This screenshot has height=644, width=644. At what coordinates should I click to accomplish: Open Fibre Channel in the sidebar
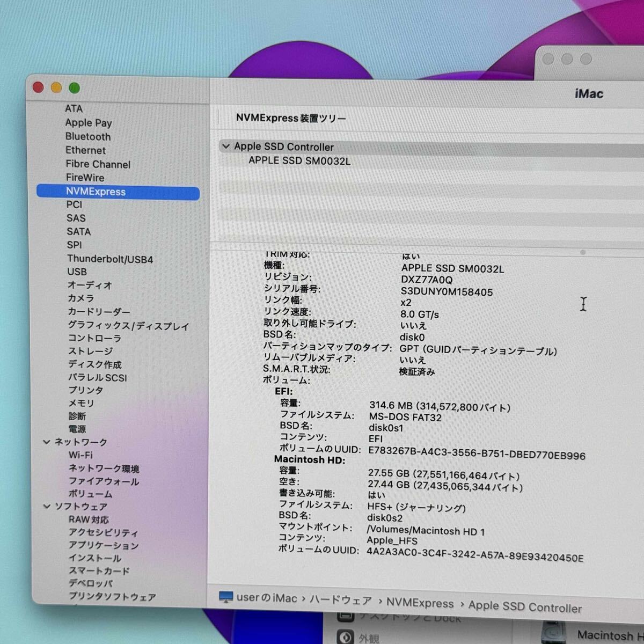pos(98,164)
